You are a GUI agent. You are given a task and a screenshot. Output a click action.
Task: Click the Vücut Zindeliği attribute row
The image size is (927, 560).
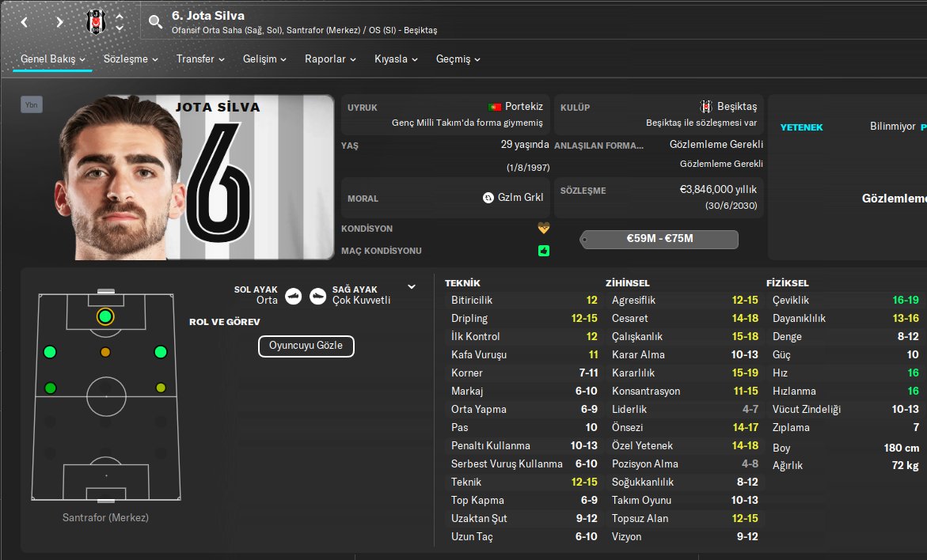845,410
